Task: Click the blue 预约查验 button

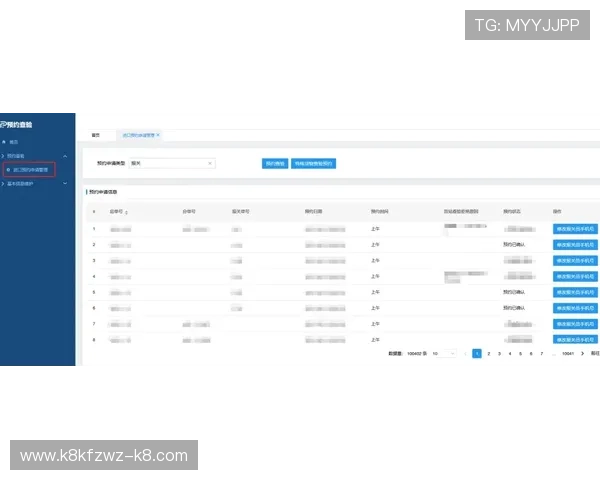Action: click(x=274, y=162)
